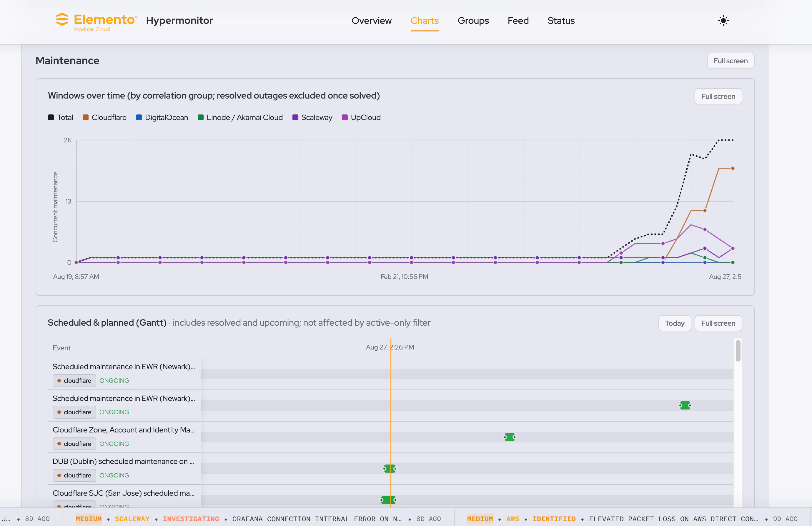
Task: Click the black Total color swatch
Action: (51, 117)
